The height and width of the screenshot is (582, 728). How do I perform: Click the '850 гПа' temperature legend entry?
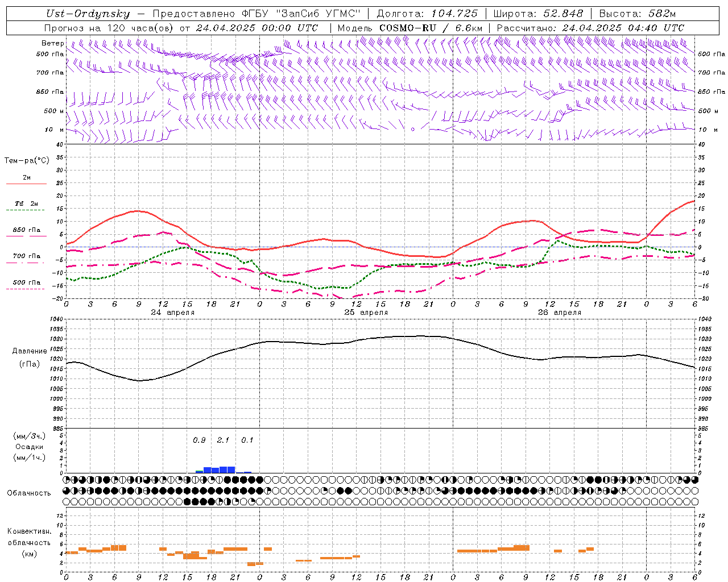[x=27, y=230]
